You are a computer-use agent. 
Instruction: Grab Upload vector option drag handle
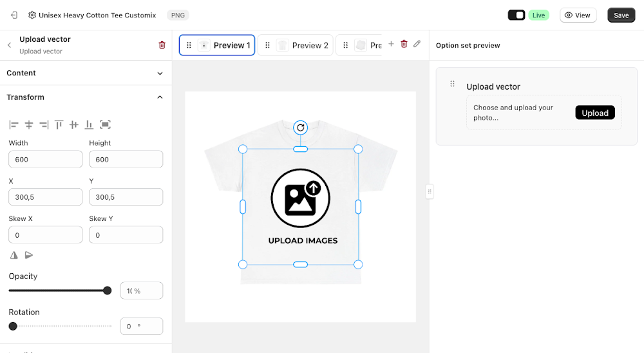[x=452, y=84]
